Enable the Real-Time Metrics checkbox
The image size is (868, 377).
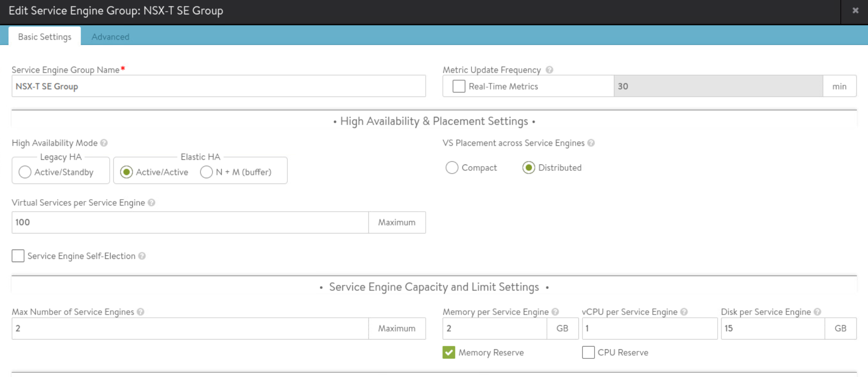pos(459,87)
